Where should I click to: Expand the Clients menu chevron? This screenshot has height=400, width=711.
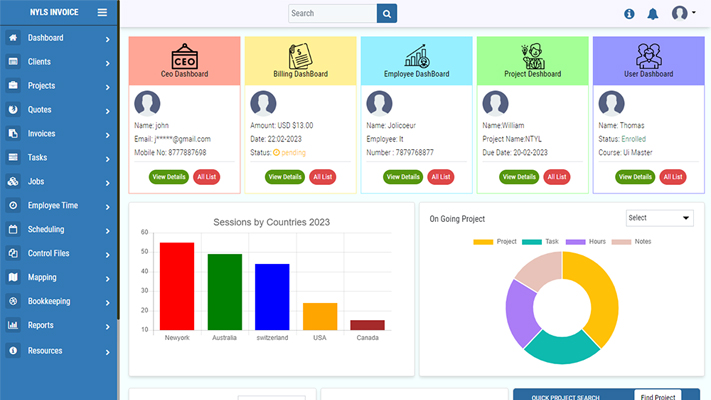tap(107, 63)
